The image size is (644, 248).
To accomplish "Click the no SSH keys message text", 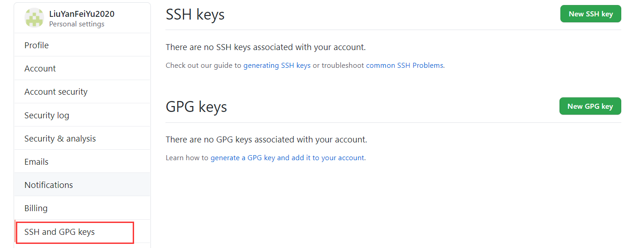I will tap(265, 47).
